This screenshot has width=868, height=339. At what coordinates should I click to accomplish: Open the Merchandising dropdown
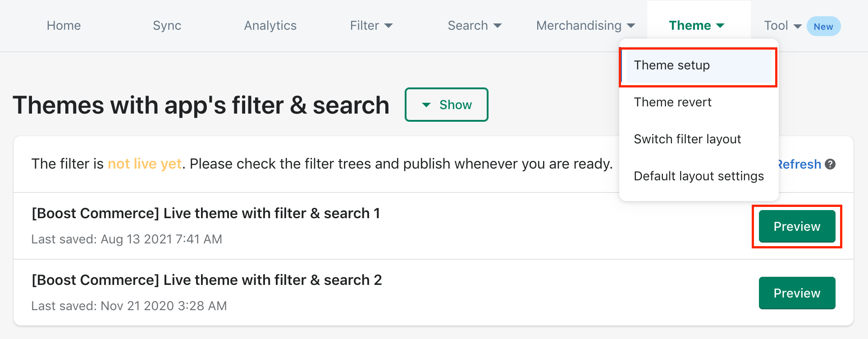(585, 26)
